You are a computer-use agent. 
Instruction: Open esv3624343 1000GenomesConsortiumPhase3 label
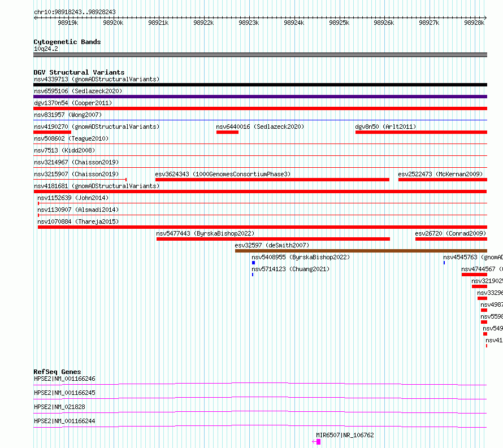[x=223, y=174]
